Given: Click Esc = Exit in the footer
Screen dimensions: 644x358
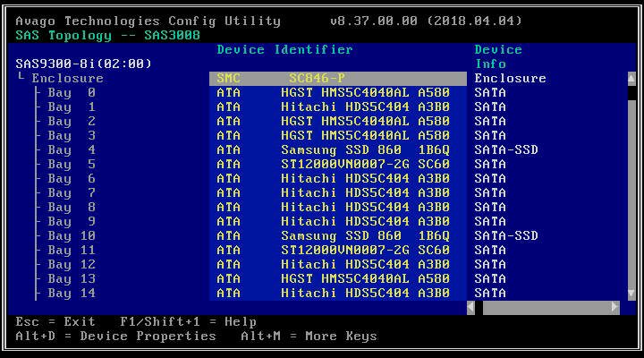Looking at the screenshot, I should click(55, 322).
